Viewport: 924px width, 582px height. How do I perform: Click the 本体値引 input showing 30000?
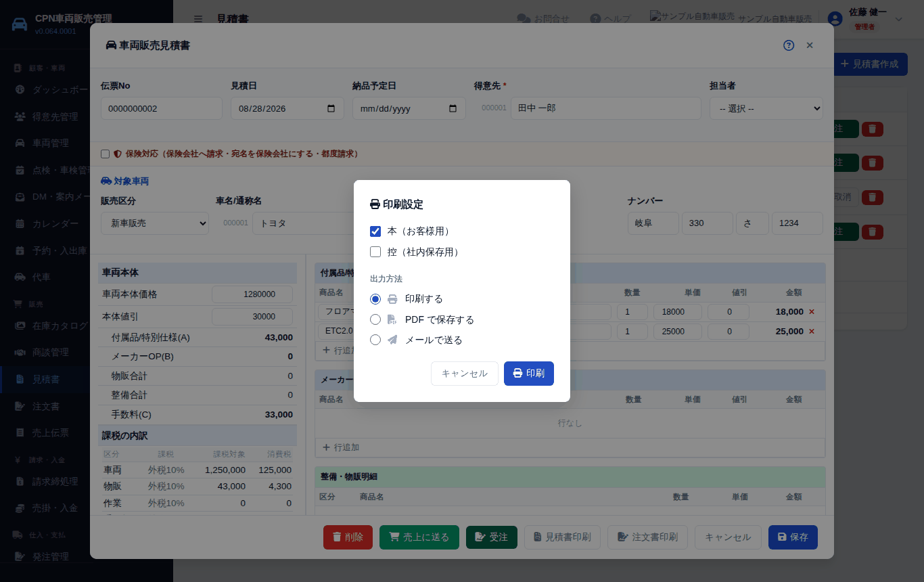[252, 316]
